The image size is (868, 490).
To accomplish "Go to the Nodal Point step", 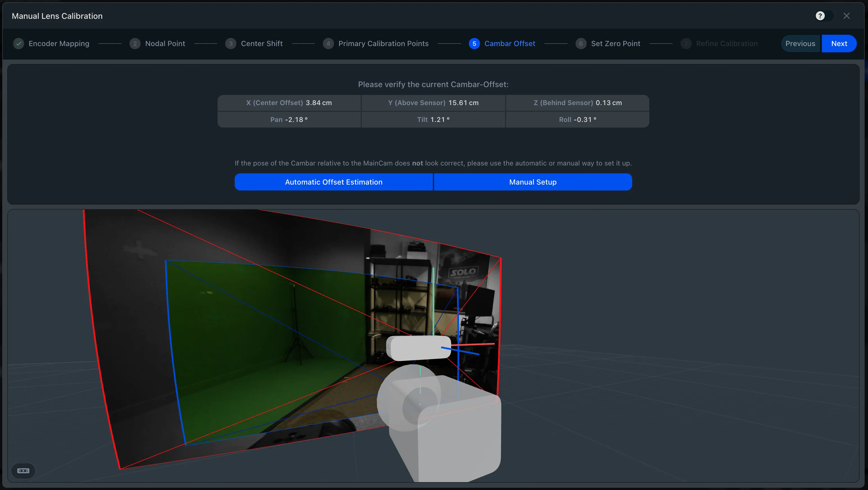I will 165,44.
